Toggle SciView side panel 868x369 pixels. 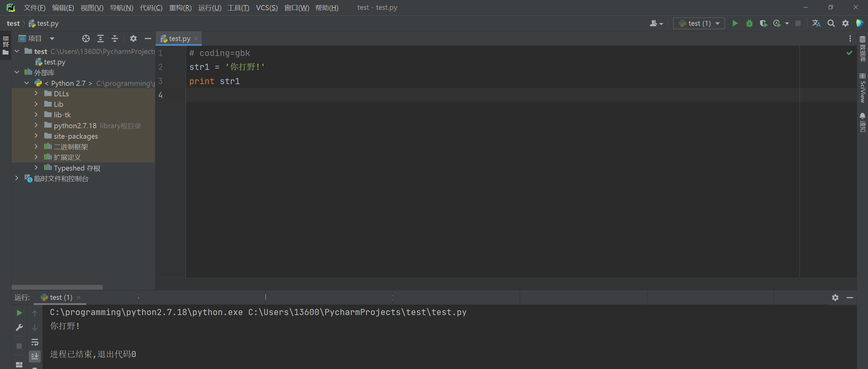pyautogui.click(x=863, y=88)
